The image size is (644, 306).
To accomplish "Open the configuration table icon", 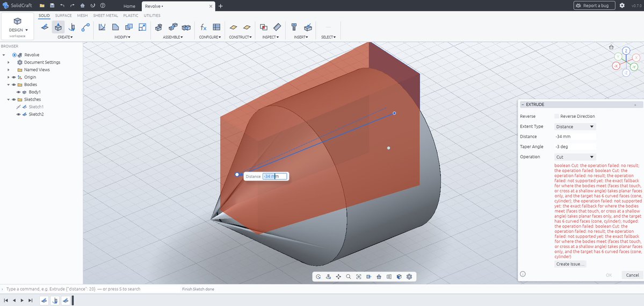I will (x=216, y=27).
